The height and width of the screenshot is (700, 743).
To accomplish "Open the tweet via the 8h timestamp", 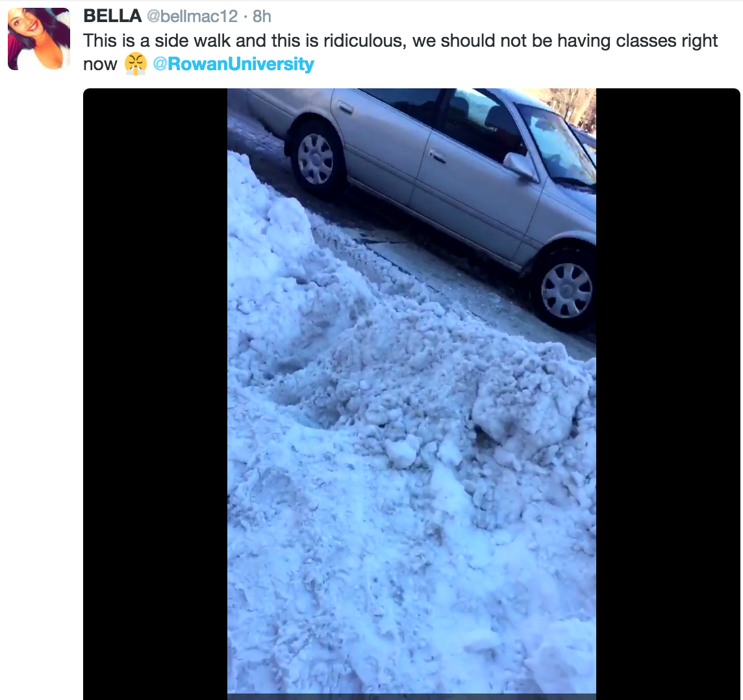I will [262, 17].
